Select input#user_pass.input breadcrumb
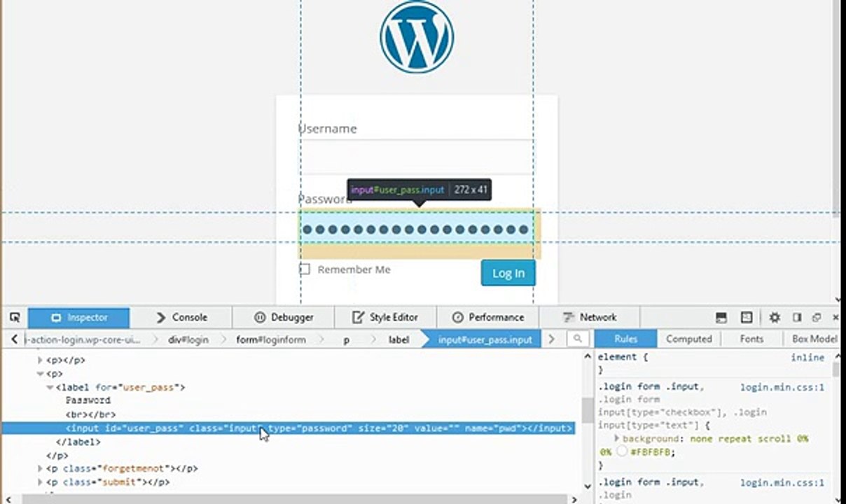The width and height of the screenshot is (846, 504). (x=485, y=339)
